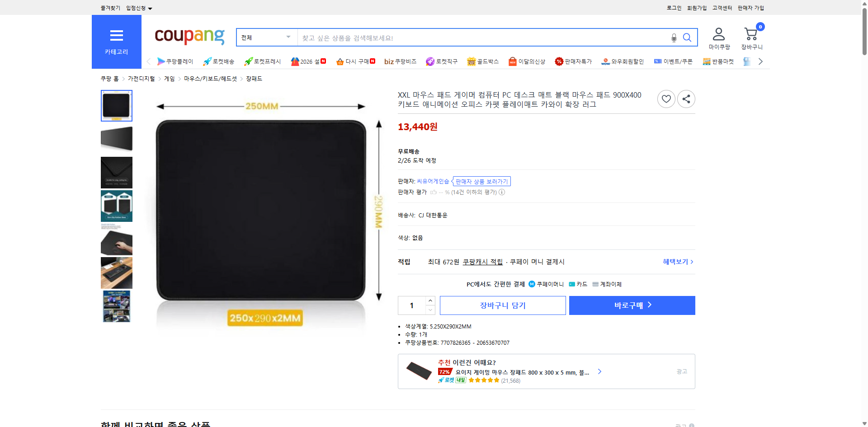Click the right chevron on the promo navigation
The height and width of the screenshot is (427, 868).
(x=760, y=61)
